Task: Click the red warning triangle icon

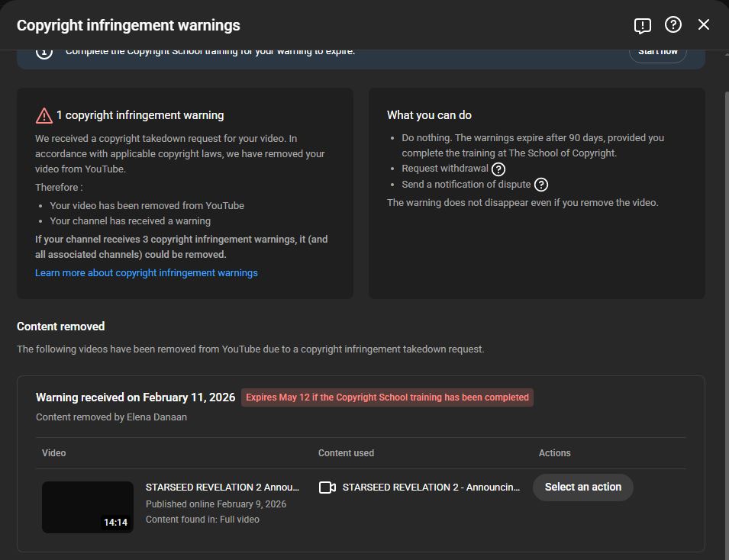Action: 44,116
